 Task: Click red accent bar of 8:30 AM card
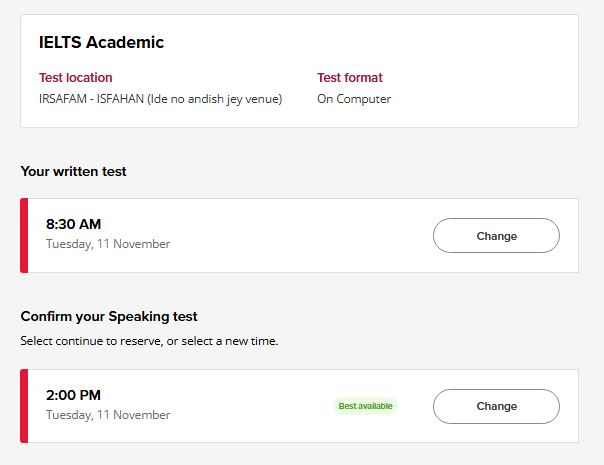(24, 235)
